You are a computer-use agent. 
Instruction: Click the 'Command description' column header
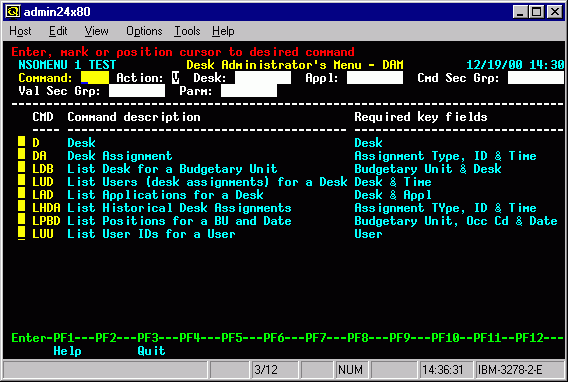coord(134,117)
